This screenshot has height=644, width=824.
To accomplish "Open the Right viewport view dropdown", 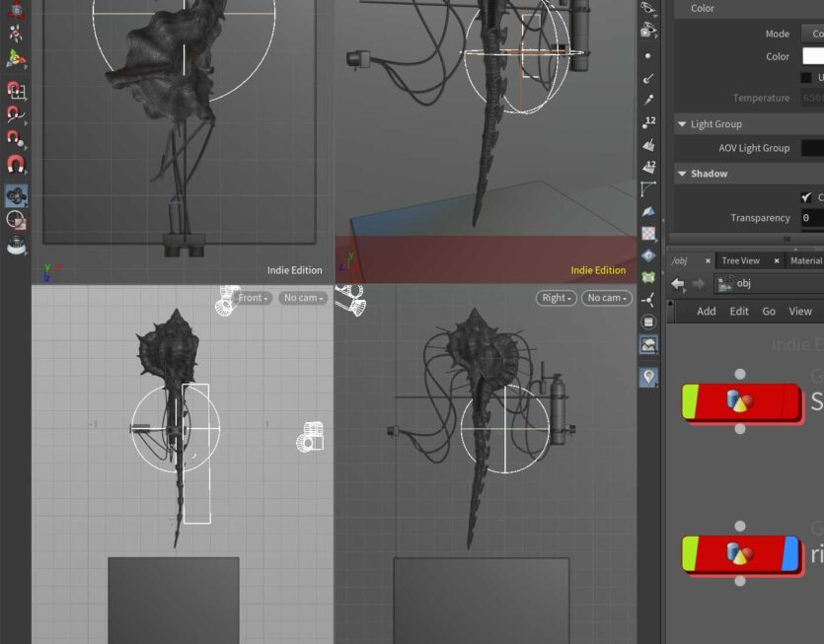I will tap(557, 298).
